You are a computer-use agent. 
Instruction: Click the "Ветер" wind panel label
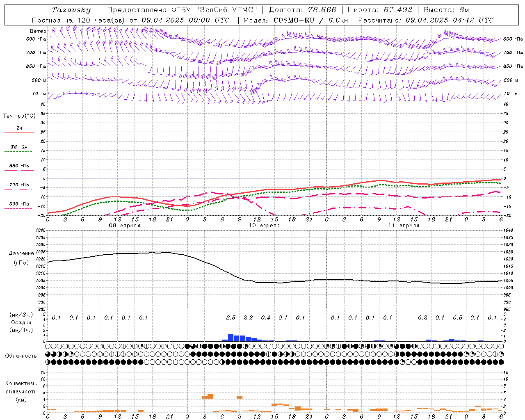38,31
